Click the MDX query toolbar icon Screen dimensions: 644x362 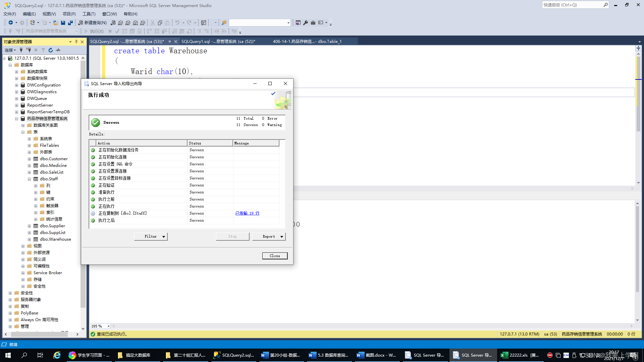click(120, 23)
